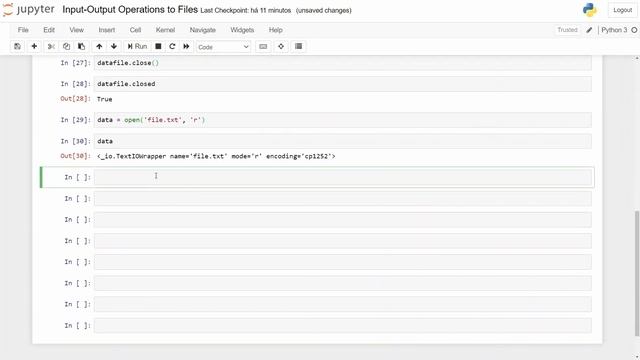This screenshot has width=640, height=360.
Task: Click the Out[30] prompt label
Action: 75,156
